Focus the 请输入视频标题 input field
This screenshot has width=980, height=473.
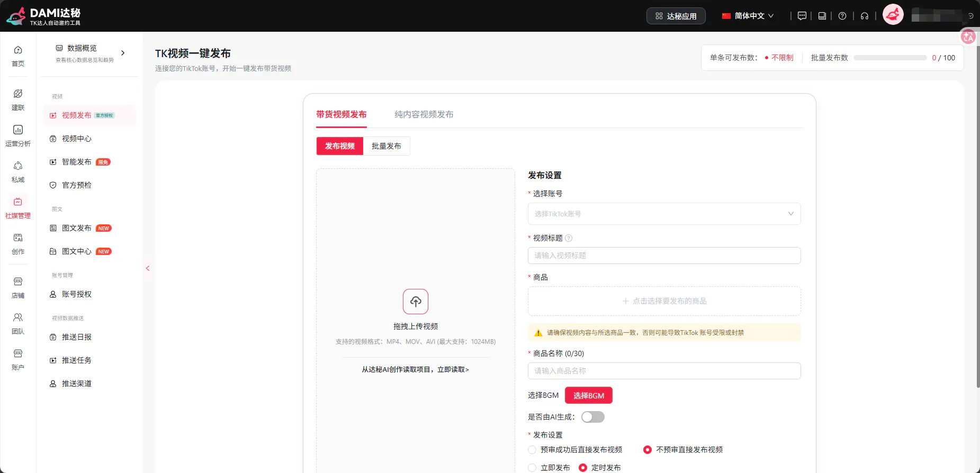pos(664,256)
